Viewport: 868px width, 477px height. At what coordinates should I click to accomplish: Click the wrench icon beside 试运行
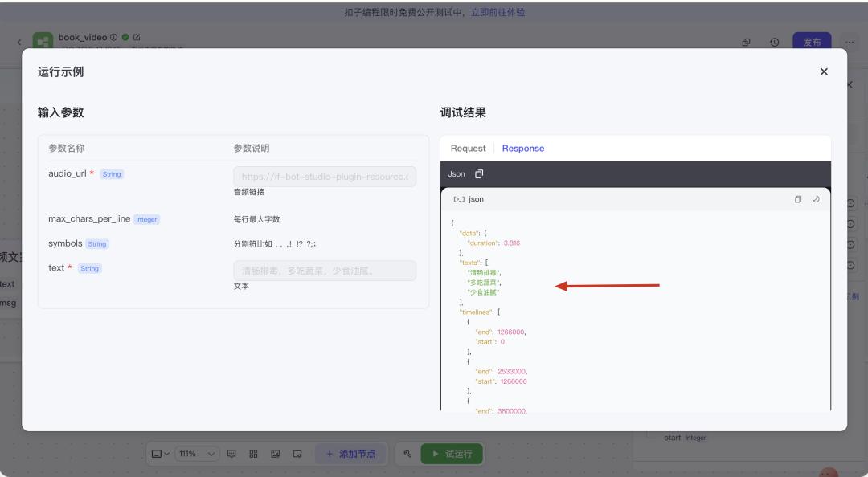pyautogui.click(x=407, y=453)
